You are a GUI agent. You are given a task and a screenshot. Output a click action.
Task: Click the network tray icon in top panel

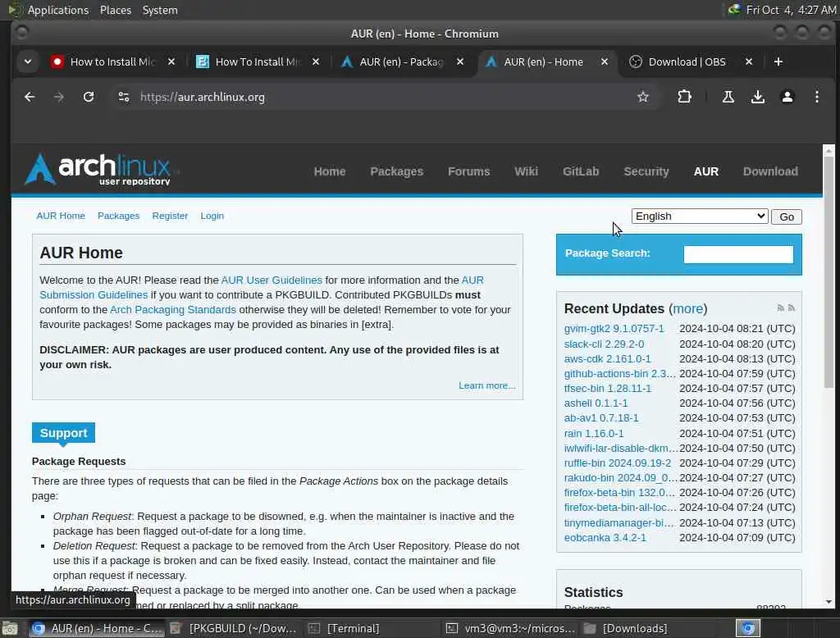click(x=734, y=10)
